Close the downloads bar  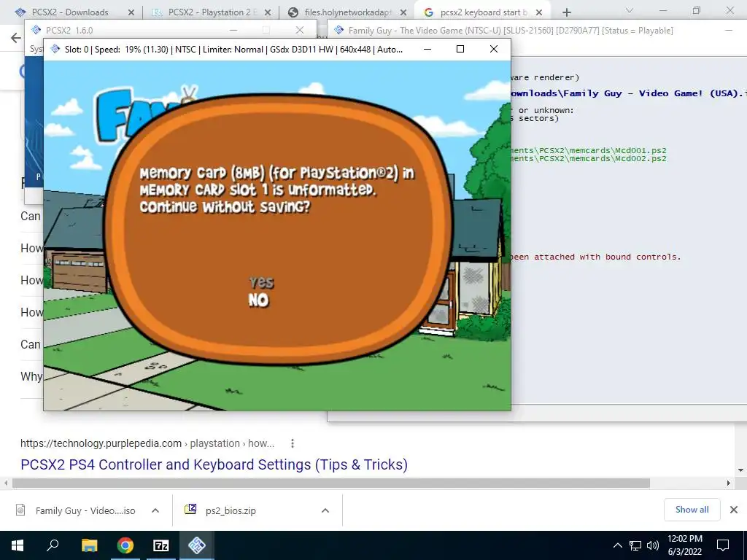click(x=734, y=510)
